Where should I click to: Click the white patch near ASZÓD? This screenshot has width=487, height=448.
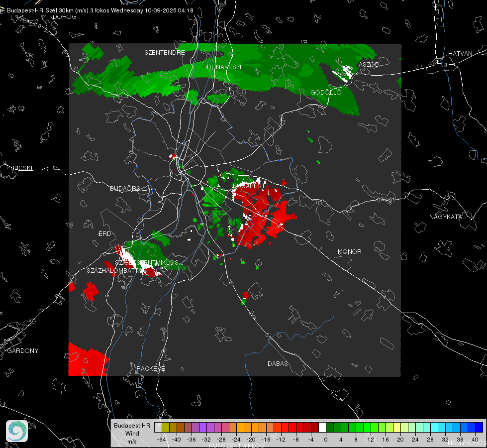pyautogui.click(x=344, y=73)
